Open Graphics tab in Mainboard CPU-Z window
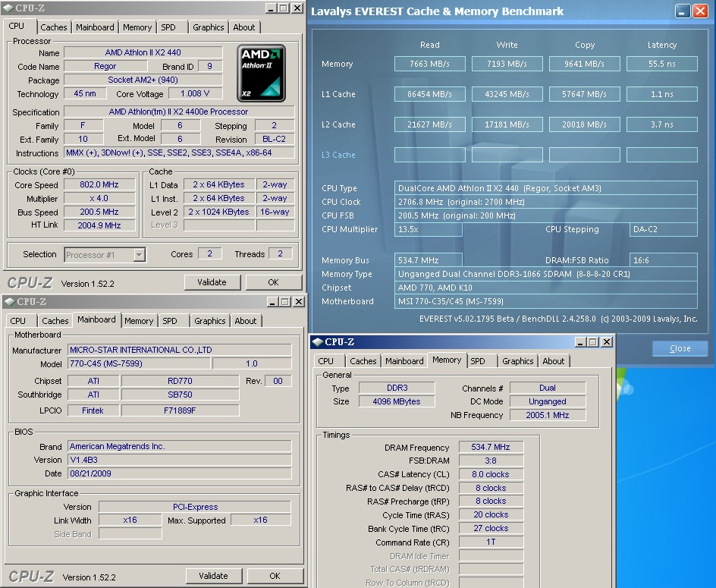Viewport: 716px width, 588px height. click(x=209, y=321)
